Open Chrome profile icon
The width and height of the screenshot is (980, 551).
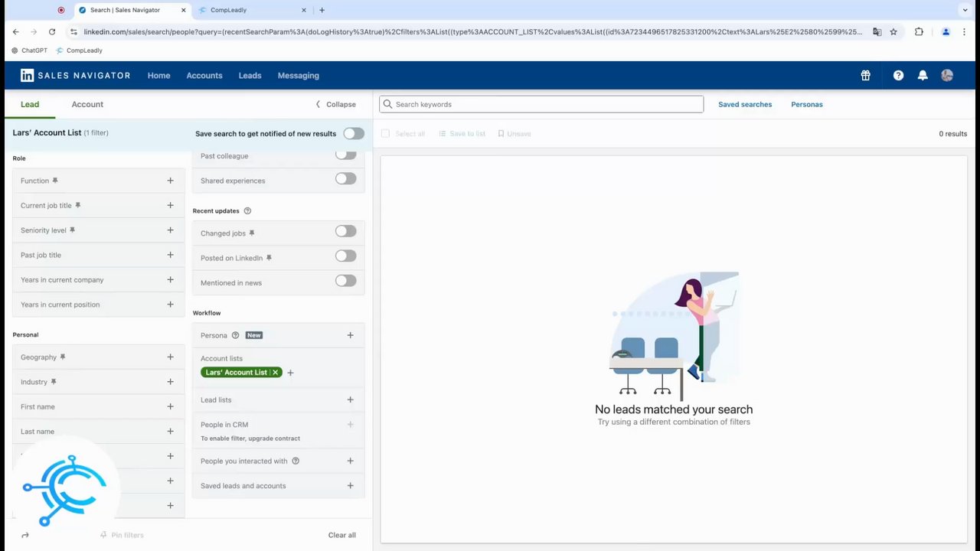point(946,31)
